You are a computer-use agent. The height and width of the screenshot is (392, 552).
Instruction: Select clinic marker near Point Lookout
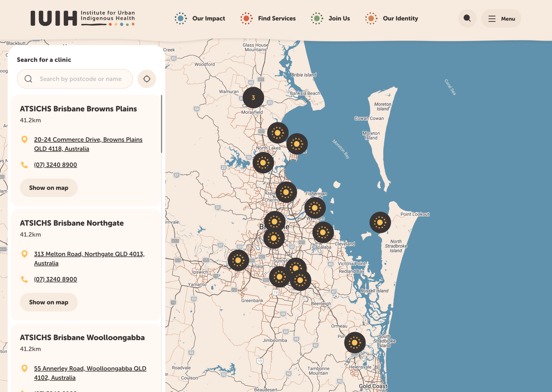[380, 222]
